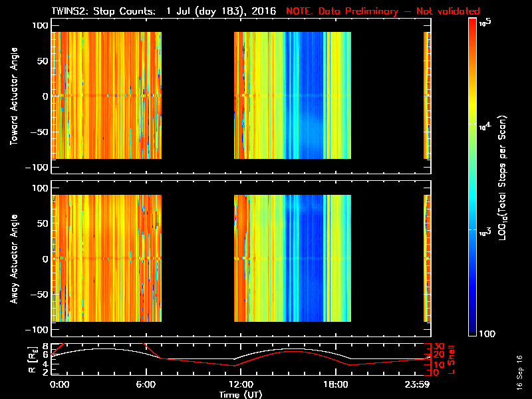Pick the "−50" tick on the Away Actuator Angle axis

click(x=39, y=295)
